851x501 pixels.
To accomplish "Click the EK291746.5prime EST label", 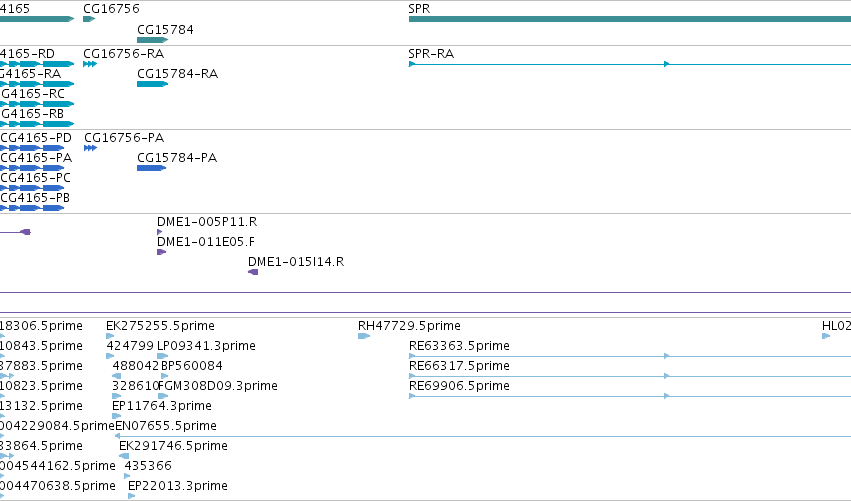I will click(173, 446).
